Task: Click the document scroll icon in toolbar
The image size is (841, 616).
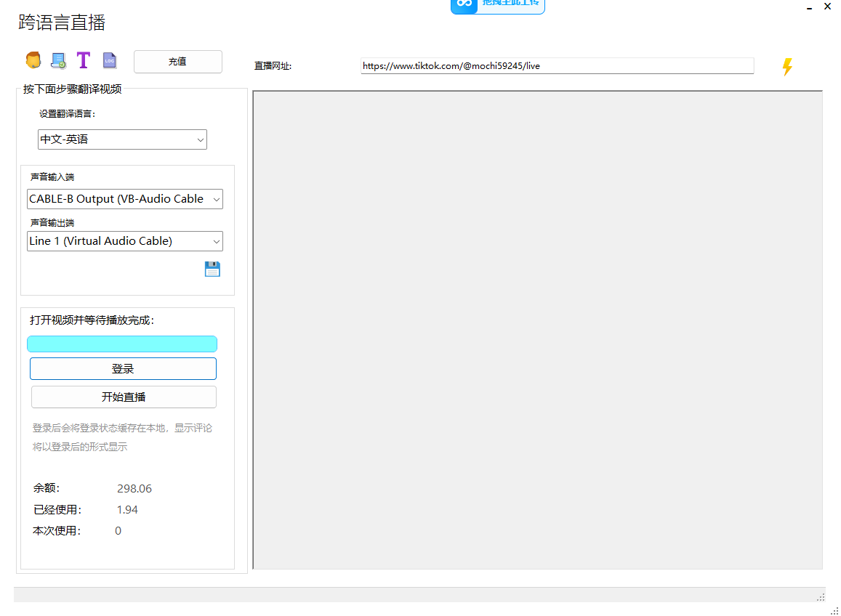Action: [x=58, y=60]
